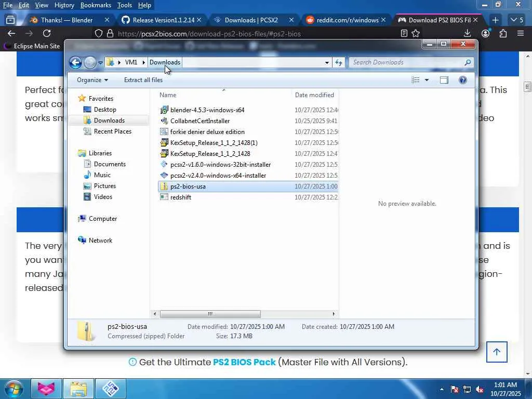Open list all tabs dropdown
The height and width of the screenshot is (399, 532).
(x=517, y=20)
